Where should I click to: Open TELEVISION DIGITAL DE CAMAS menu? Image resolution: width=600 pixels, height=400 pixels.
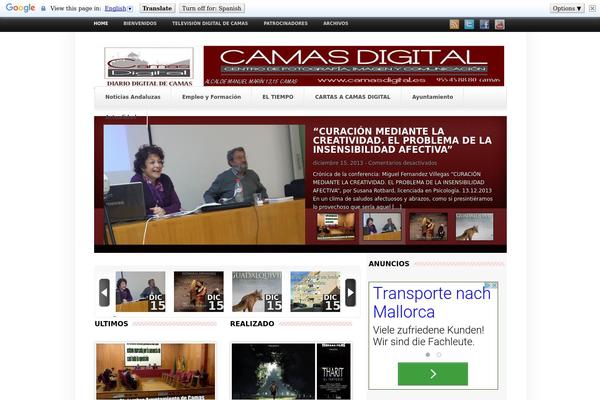pyautogui.click(x=210, y=23)
